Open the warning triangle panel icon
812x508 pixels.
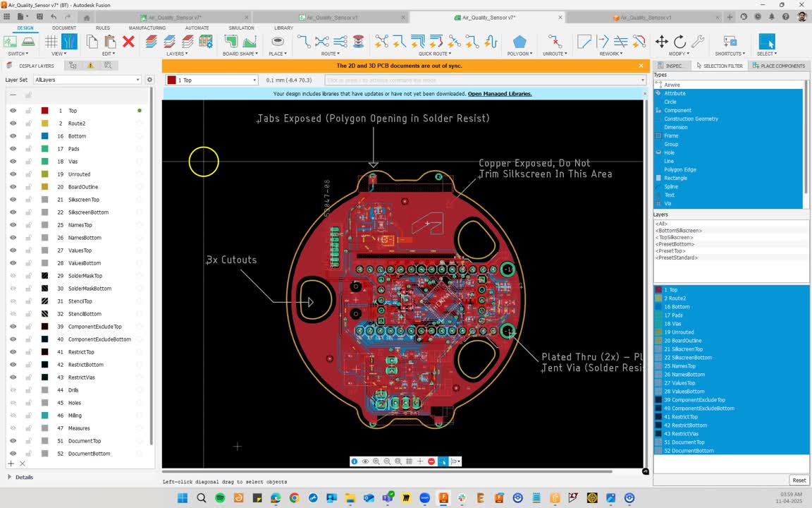click(x=90, y=66)
